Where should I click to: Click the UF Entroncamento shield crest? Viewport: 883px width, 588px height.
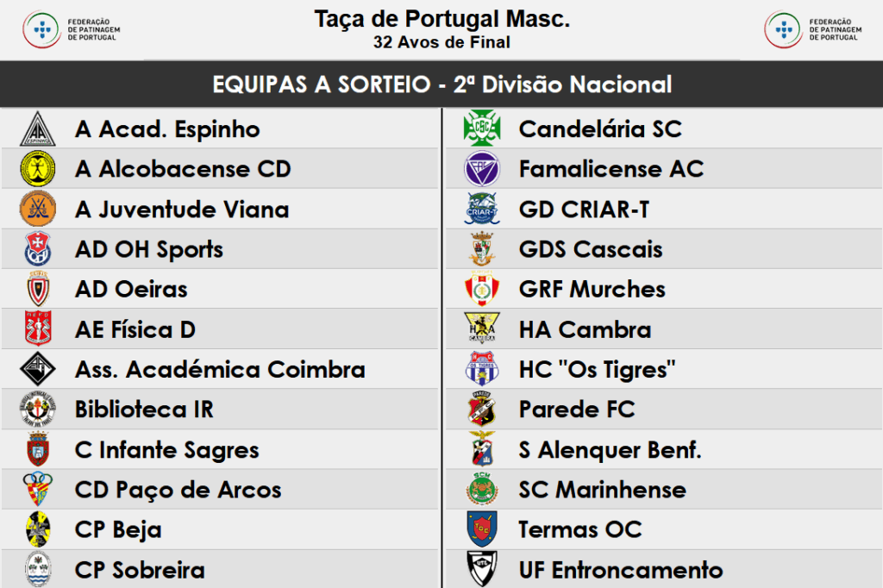pos(482,569)
